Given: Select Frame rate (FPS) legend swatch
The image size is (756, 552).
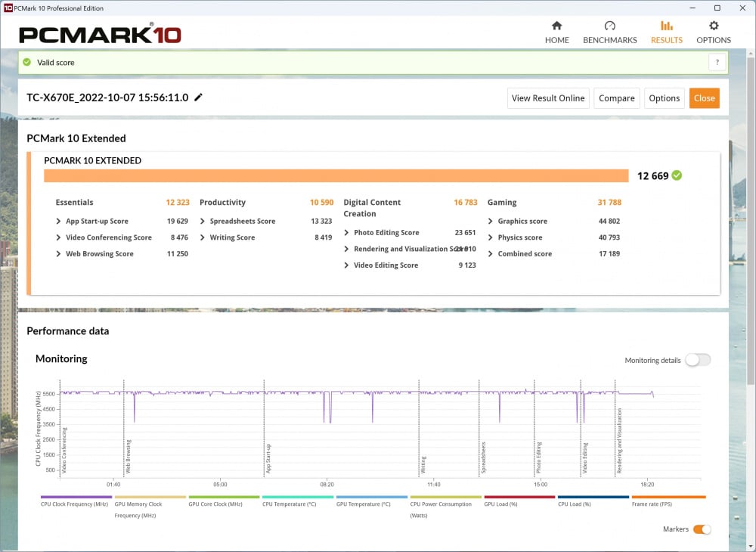Looking at the screenshot, I should point(668,497).
